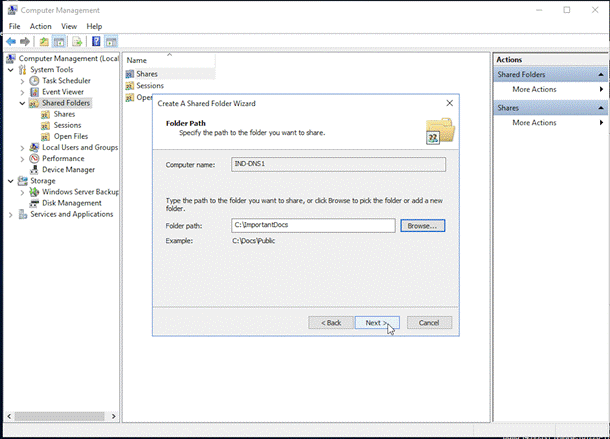Toggle the Show/Hide Console Tree icon
The image size is (610, 439).
[x=59, y=42]
